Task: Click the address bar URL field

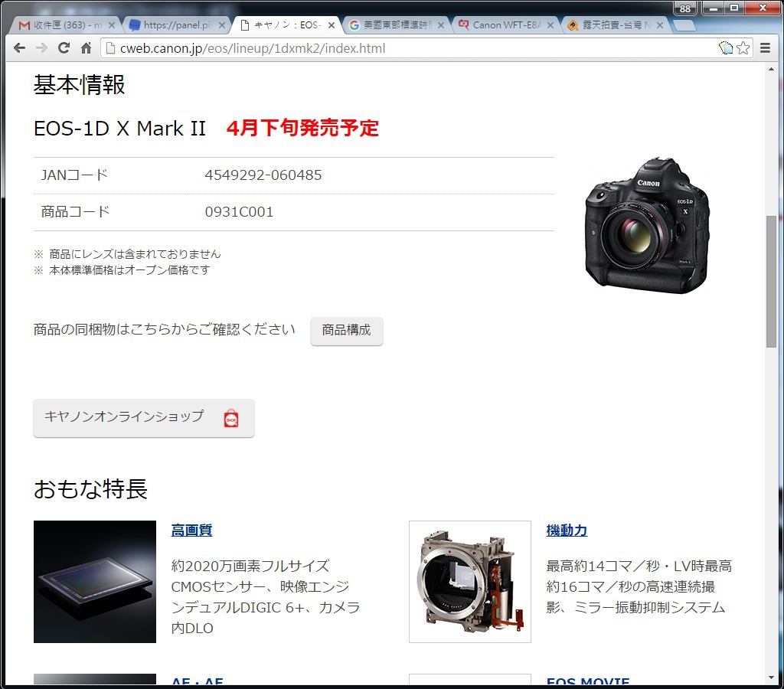Action: (x=410, y=48)
